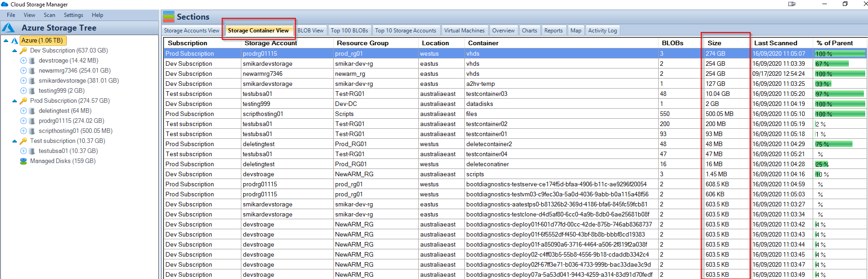Sort by the Location column header

[442, 43]
